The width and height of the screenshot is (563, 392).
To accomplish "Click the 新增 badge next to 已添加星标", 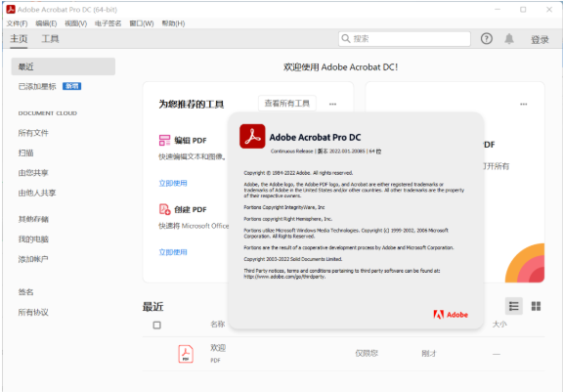I will coord(71,86).
